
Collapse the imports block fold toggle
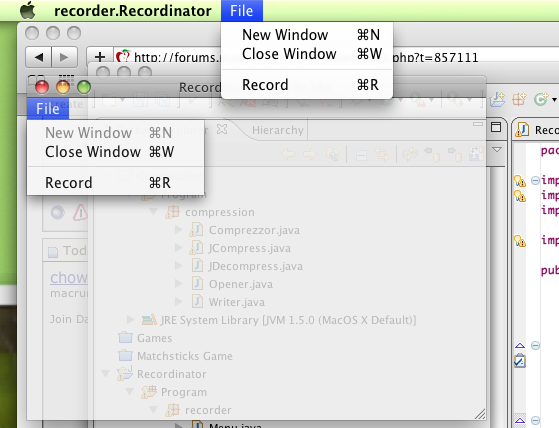[x=535, y=180]
